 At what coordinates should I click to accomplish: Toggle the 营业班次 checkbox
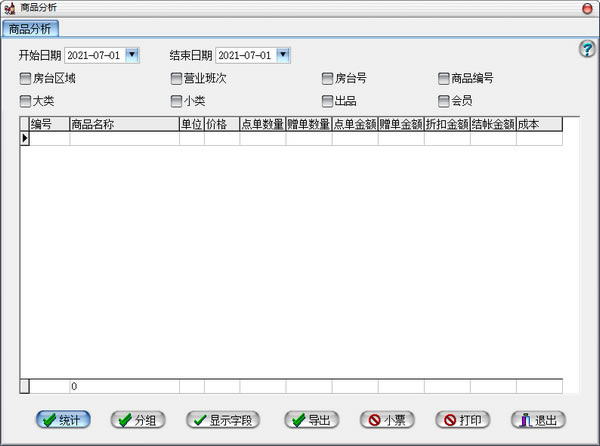click(176, 78)
